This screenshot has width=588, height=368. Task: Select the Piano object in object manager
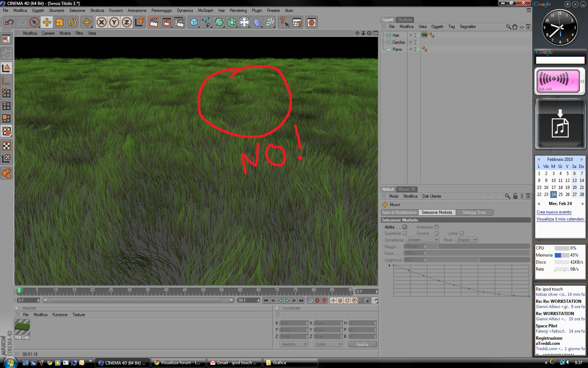[397, 49]
